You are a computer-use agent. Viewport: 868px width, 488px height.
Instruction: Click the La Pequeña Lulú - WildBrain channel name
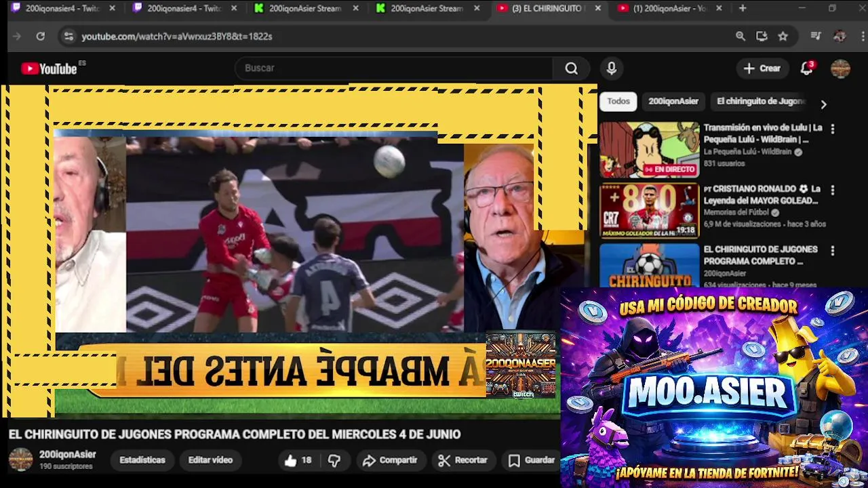tap(747, 152)
